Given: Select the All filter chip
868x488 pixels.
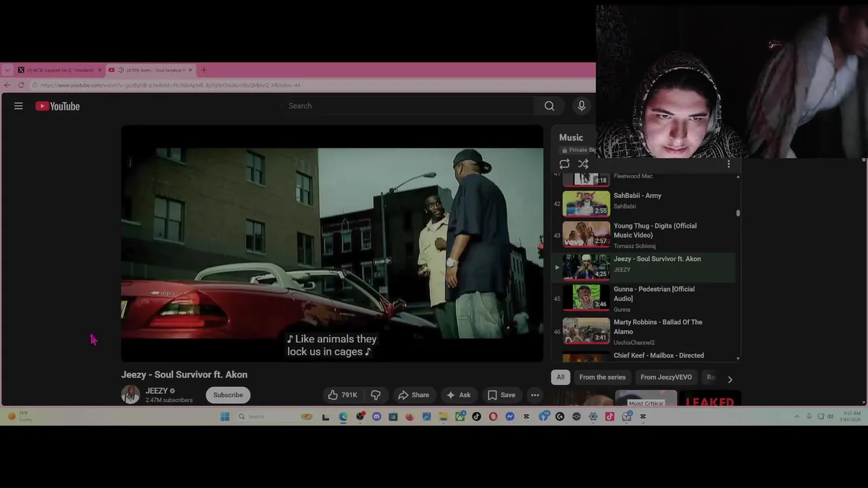Looking at the screenshot, I should click(x=560, y=378).
